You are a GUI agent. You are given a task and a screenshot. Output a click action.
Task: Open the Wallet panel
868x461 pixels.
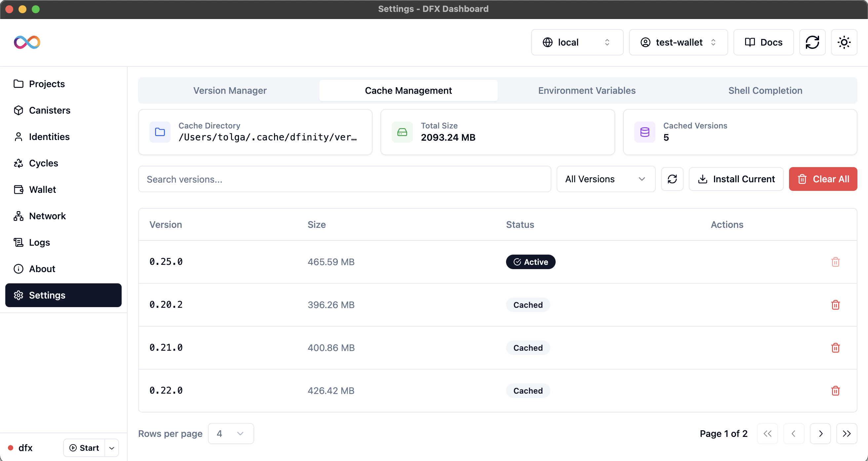point(42,189)
